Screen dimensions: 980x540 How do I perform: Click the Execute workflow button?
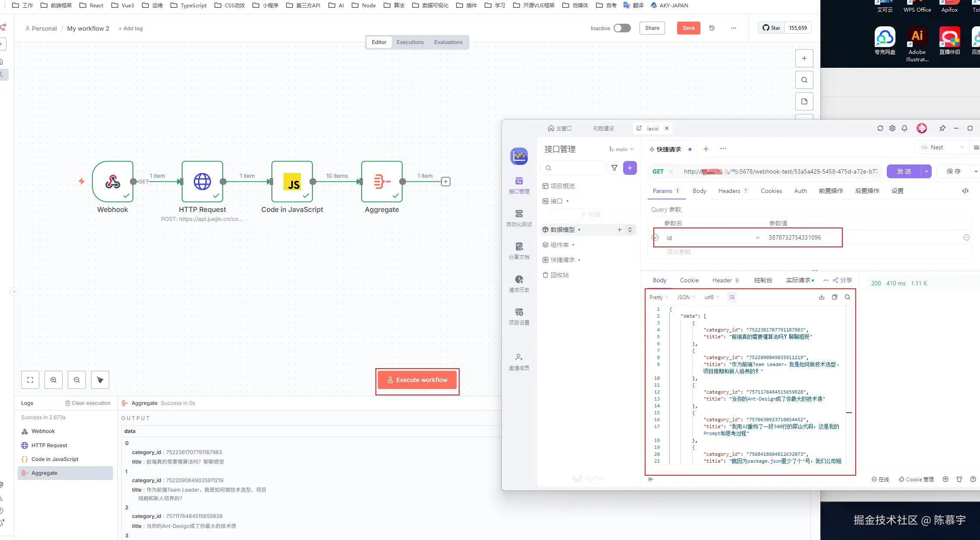[417, 380]
